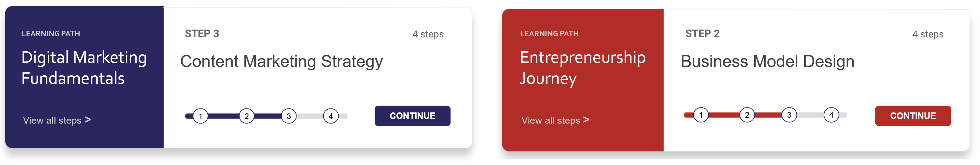The image size is (980, 165).
Task: Select step 2 circle in Entrepreneurship path
Action: pos(747,115)
